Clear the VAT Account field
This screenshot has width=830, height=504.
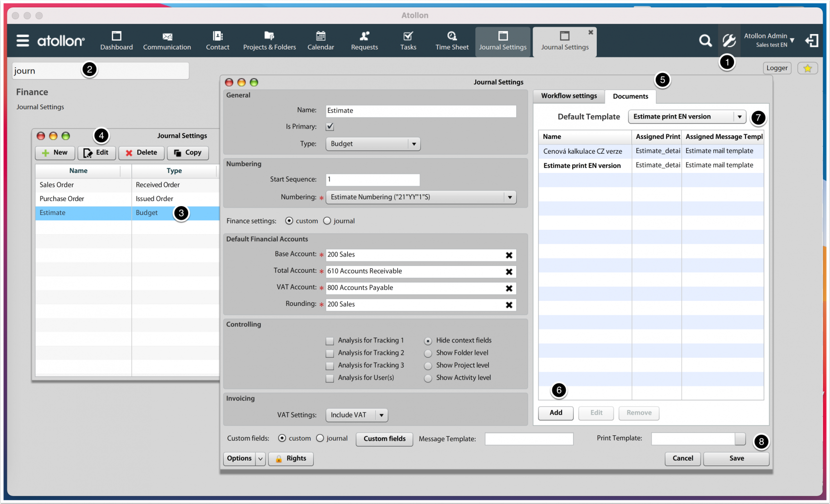509,288
